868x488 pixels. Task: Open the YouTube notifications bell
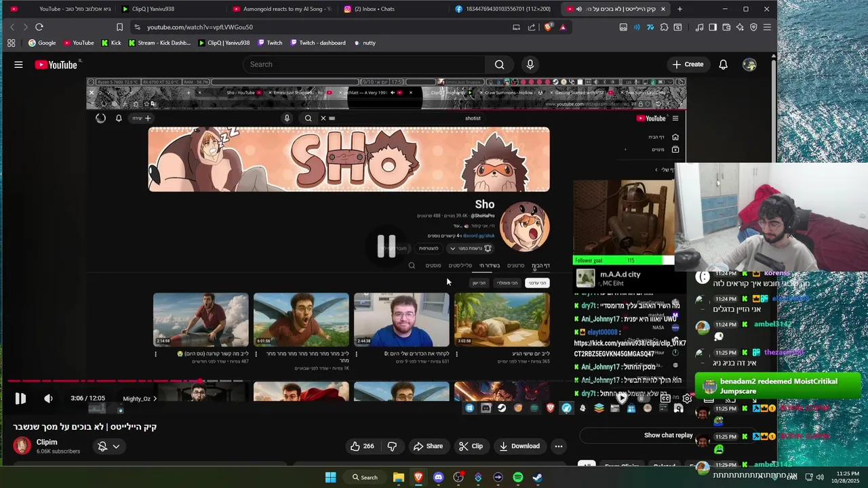pyautogui.click(x=723, y=64)
